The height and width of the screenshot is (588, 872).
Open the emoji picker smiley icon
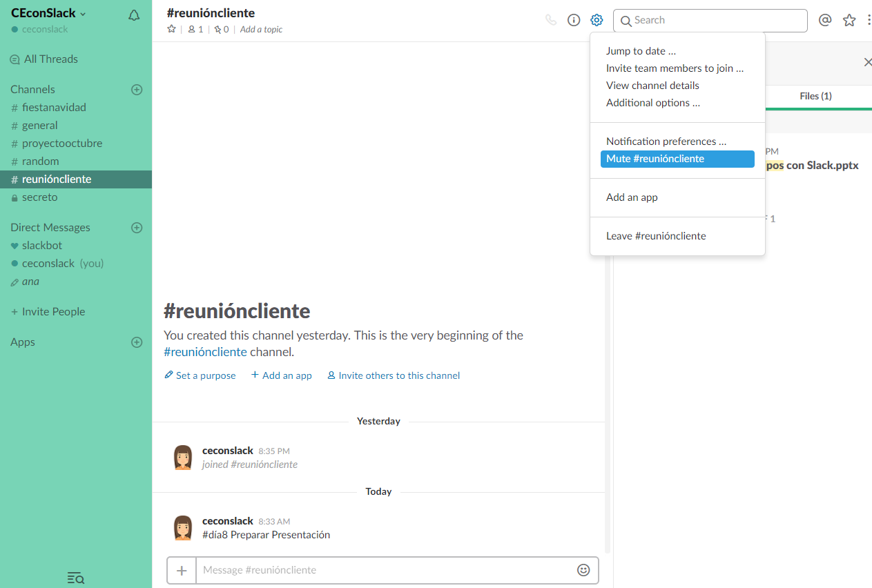click(583, 570)
